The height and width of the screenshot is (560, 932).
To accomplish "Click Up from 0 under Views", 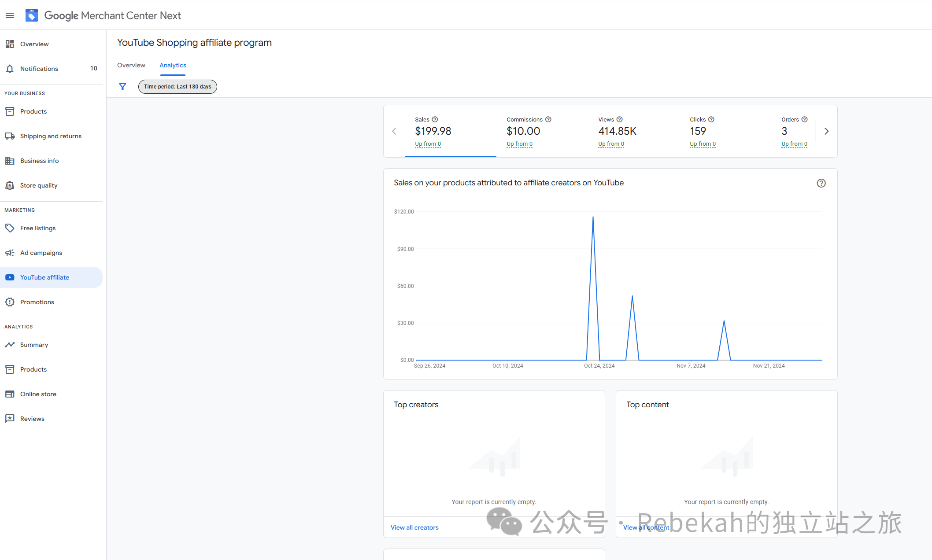I will (611, 144).
